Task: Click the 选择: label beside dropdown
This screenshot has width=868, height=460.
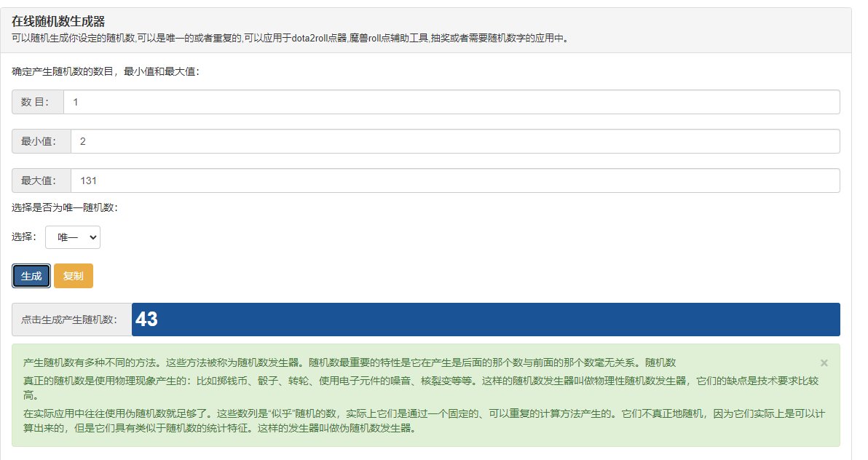Action: 24,237
